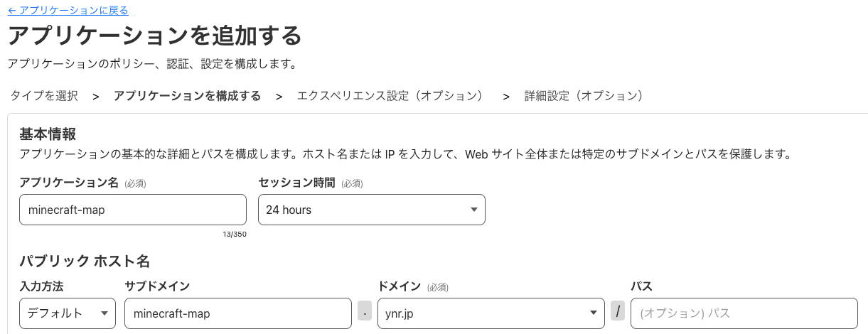The width and height of the screenshot is (868, 334).
Task: Click chevron after タイプを選択
Action: [x=95, y=97]
